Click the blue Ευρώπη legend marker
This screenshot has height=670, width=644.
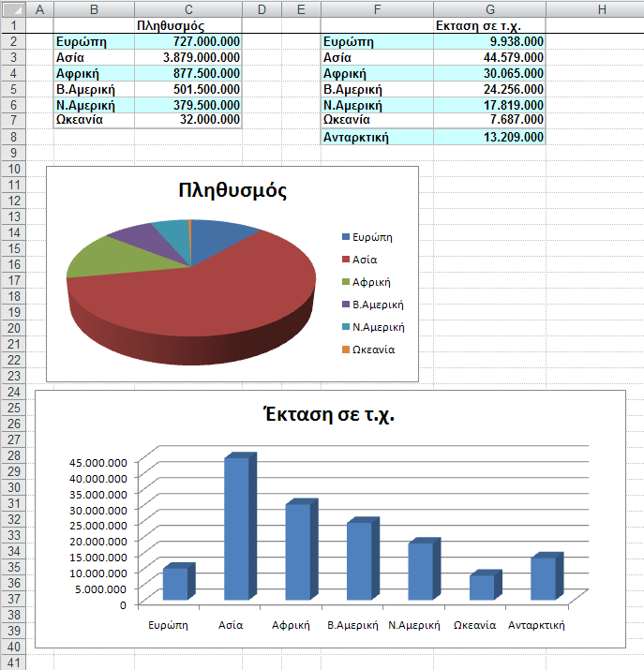346,237
